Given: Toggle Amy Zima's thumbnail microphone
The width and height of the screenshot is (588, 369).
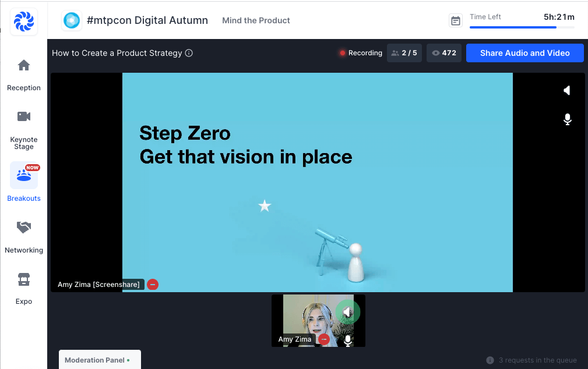Looking at the screenshot, I should pyautogui.click(x=348, y=340).
